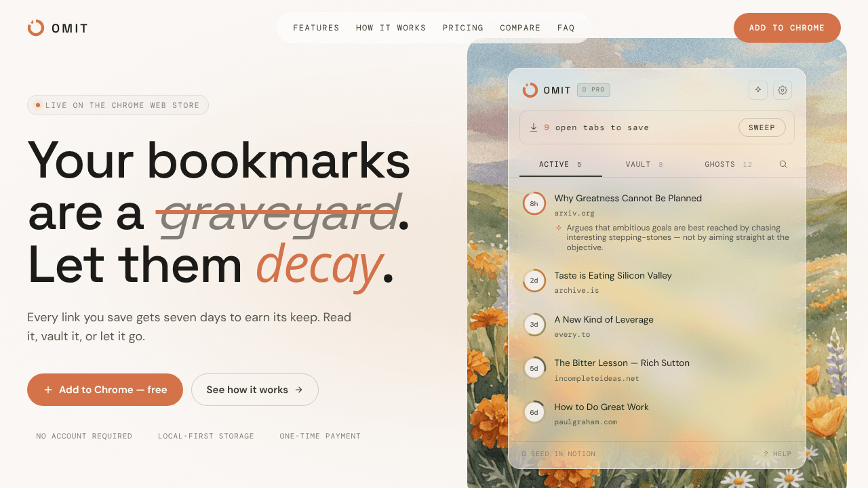This screenshot has width=868, height=488.
Task: Click the OMIT logo in the header
Action: coord(58,28)
